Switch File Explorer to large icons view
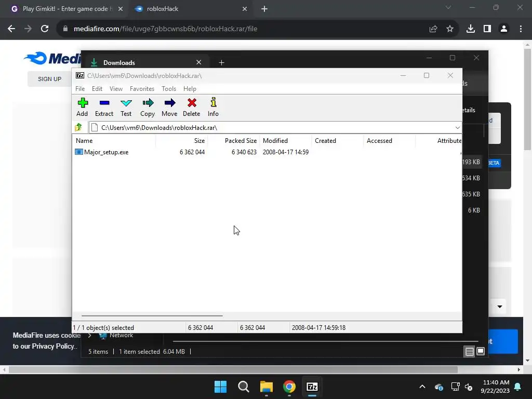 (481, 352)
